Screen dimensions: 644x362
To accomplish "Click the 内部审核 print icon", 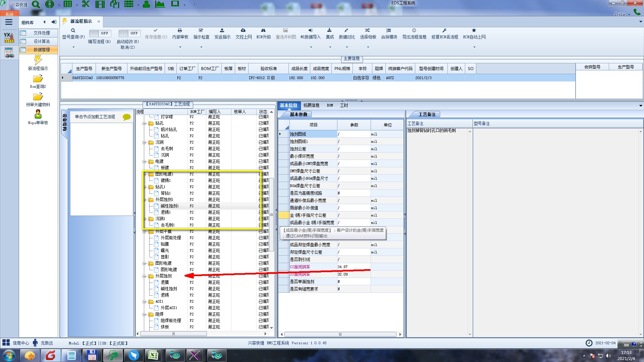I will point(180,31).
